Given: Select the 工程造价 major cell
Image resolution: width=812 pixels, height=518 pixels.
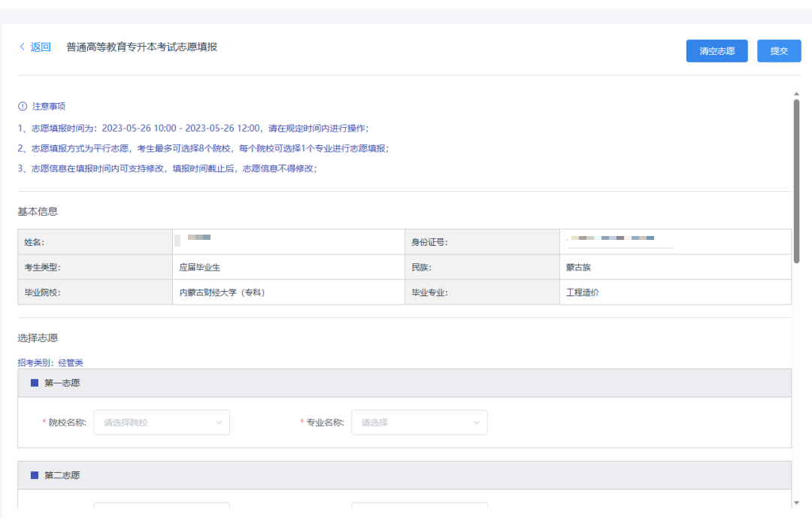Looking at the screenshot, I should pos(583,292).
